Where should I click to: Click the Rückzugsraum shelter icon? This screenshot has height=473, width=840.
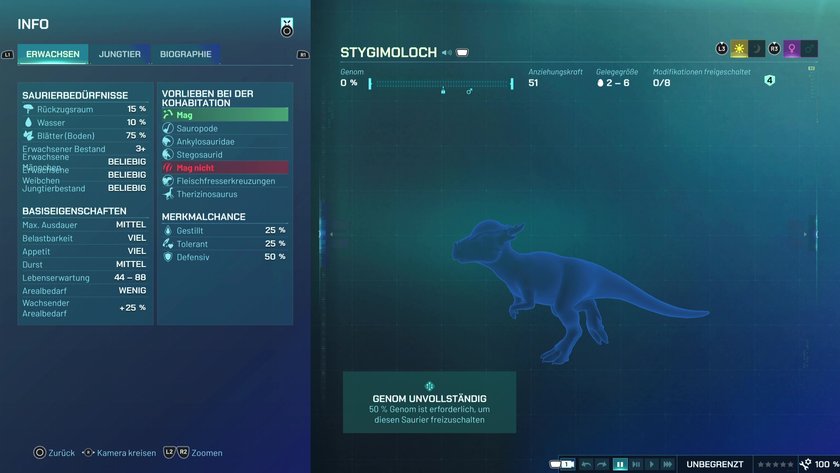(28, 109)
